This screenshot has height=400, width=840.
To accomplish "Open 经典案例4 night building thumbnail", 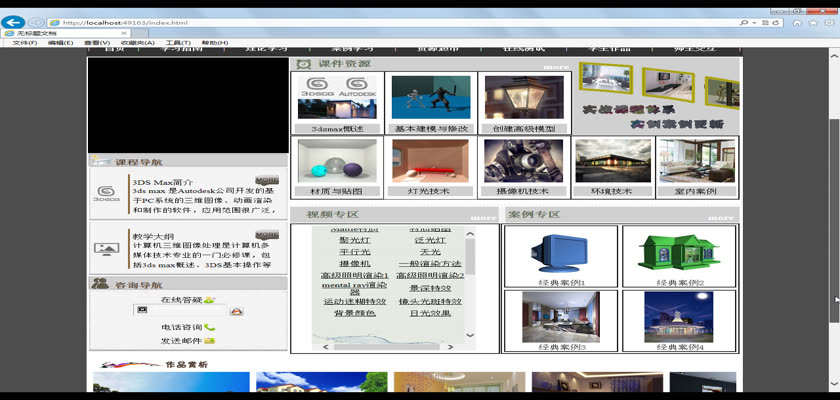I will tap(679, 317).
